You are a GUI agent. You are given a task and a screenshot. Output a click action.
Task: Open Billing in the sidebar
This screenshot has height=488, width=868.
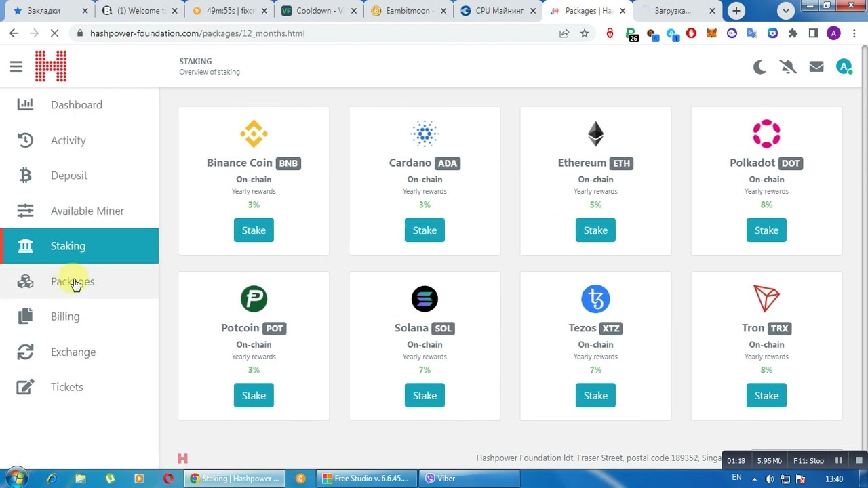(x=79, y=317)
